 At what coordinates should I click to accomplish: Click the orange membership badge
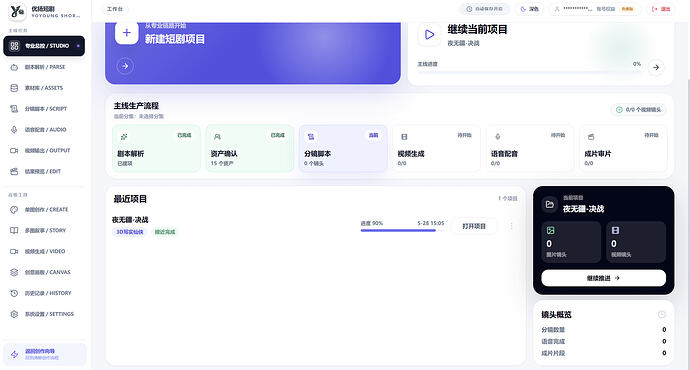pos(627,9)
